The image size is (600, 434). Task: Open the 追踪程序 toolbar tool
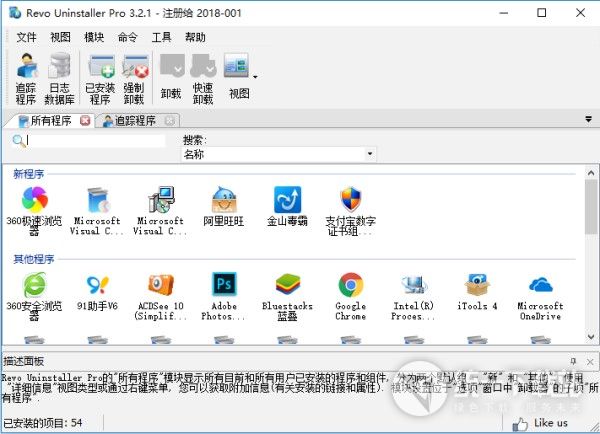pos(26,79)
